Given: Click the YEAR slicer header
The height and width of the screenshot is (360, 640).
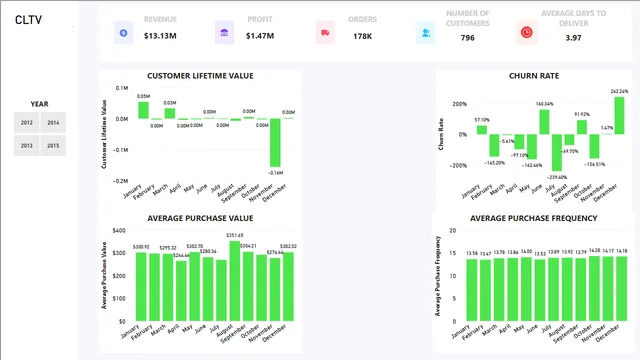Looking at the screenshot, I should [x=39, y=104].
